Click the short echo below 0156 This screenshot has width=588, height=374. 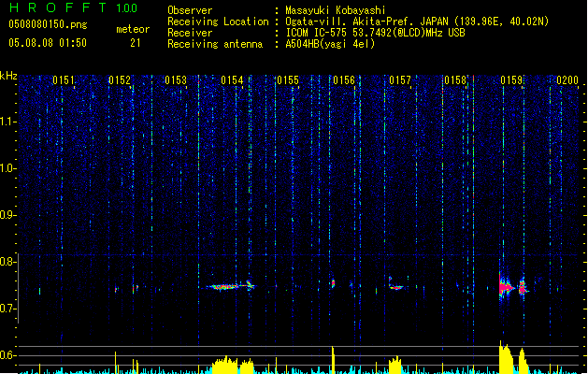(x=333, y=283)
